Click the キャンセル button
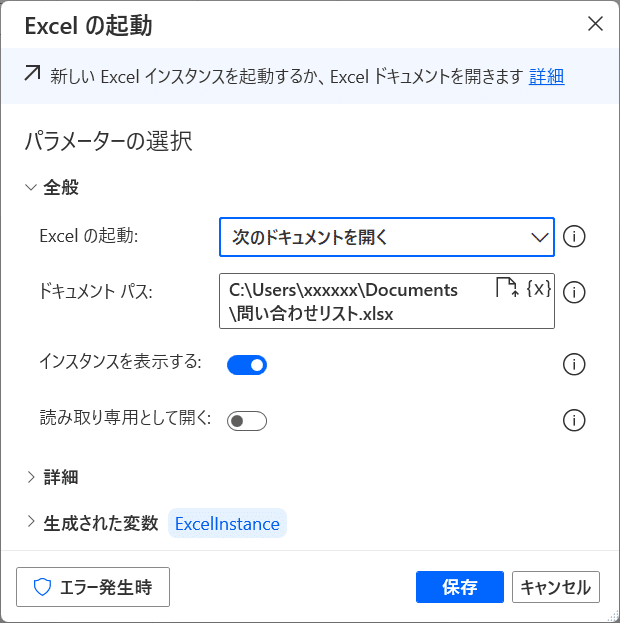The height and width of the screenshot is (623, 620). click(x=556, y=587)
